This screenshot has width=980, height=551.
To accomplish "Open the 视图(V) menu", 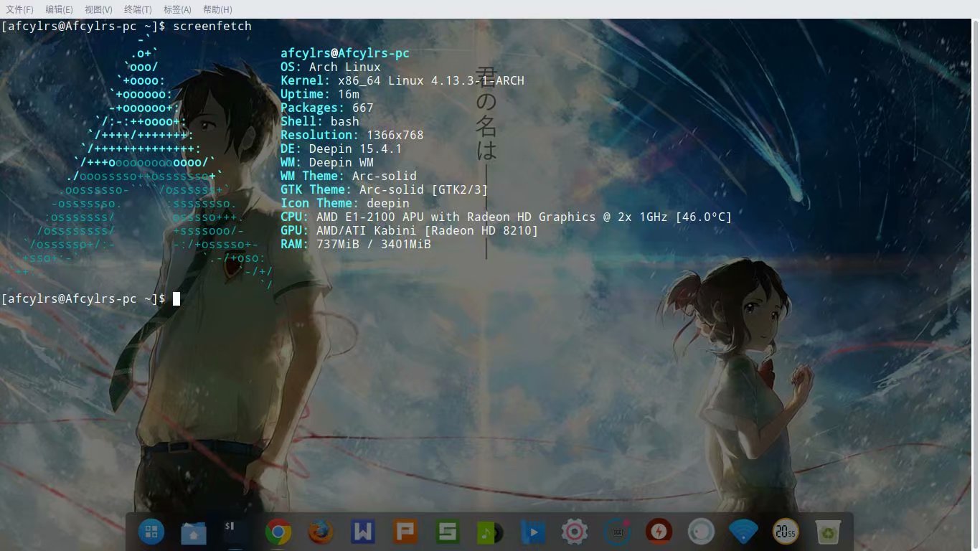I will tap(98, 9).
